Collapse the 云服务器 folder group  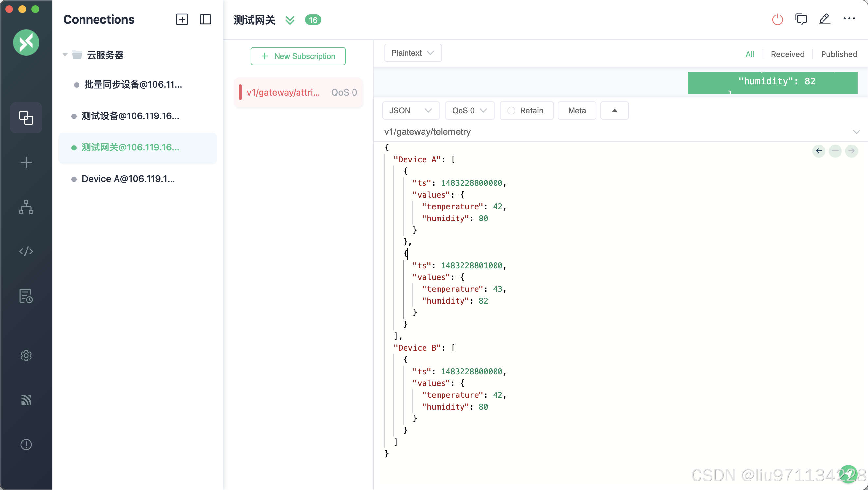pyautogui.click(x=65, y=55)
